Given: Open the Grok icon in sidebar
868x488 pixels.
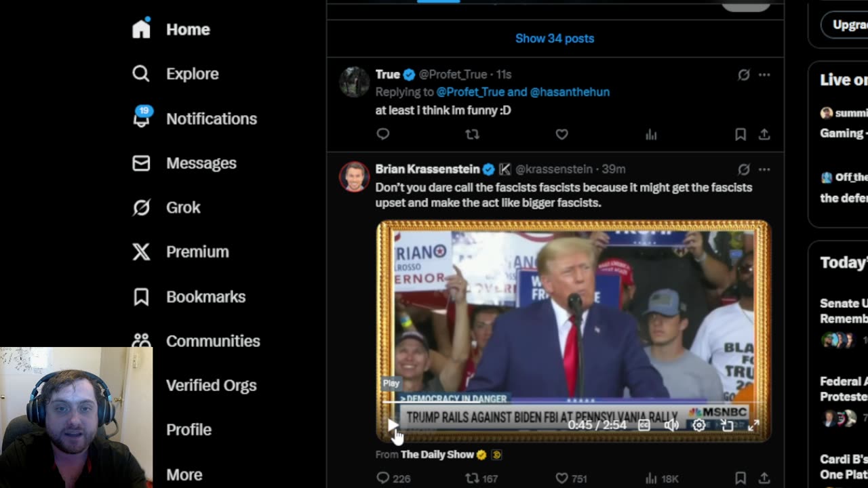Looking at the screenshot, I should click(141, 207).
